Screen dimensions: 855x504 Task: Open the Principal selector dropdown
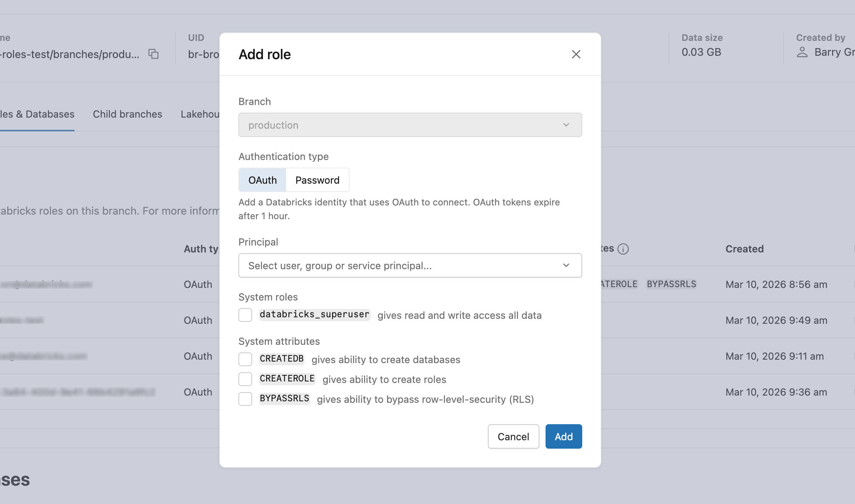click(x=410, y=265)
